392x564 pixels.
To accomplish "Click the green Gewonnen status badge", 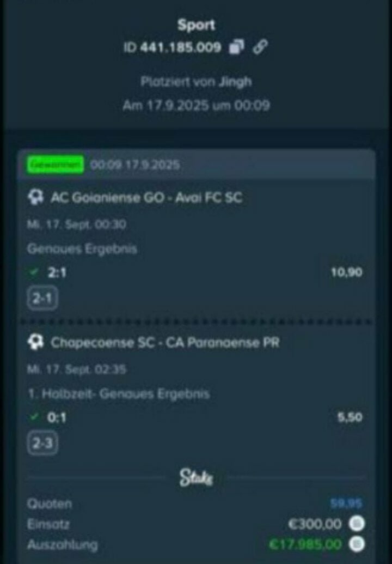I will (x=56, y=165).
